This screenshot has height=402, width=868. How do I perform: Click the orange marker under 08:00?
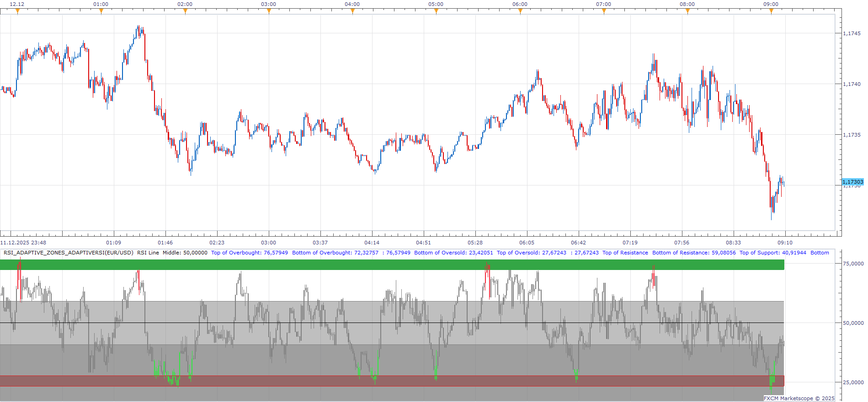(687, 11)
